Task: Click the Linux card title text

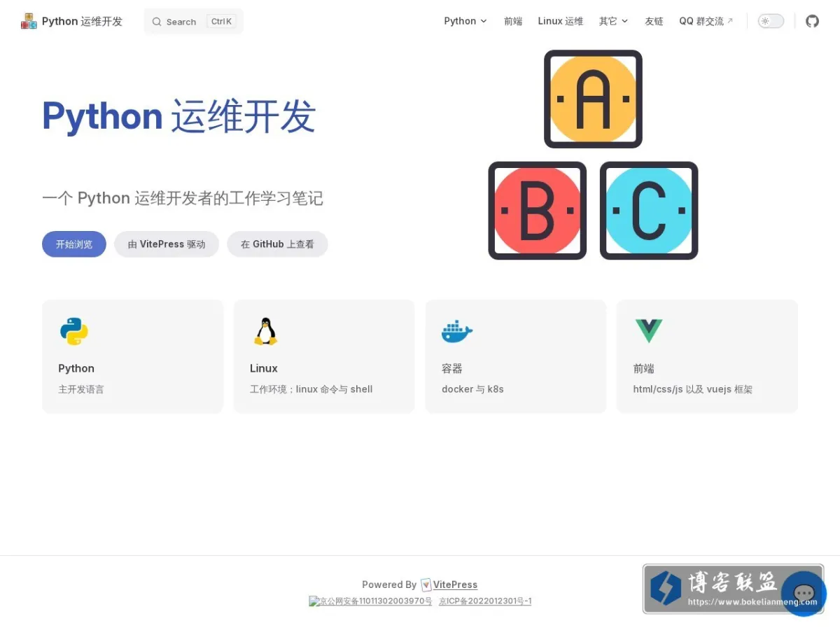Action: click(x=264, y=368)
